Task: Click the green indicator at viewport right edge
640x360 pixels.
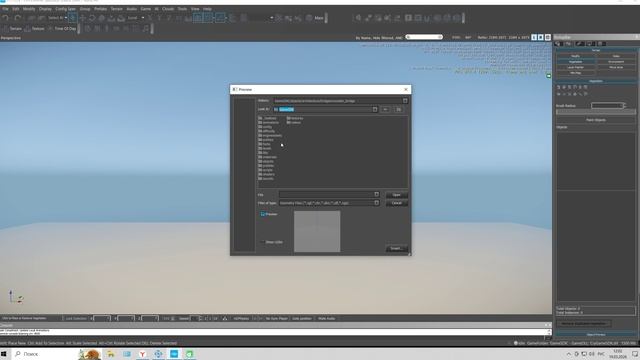Action: click(x=549, y=76)
